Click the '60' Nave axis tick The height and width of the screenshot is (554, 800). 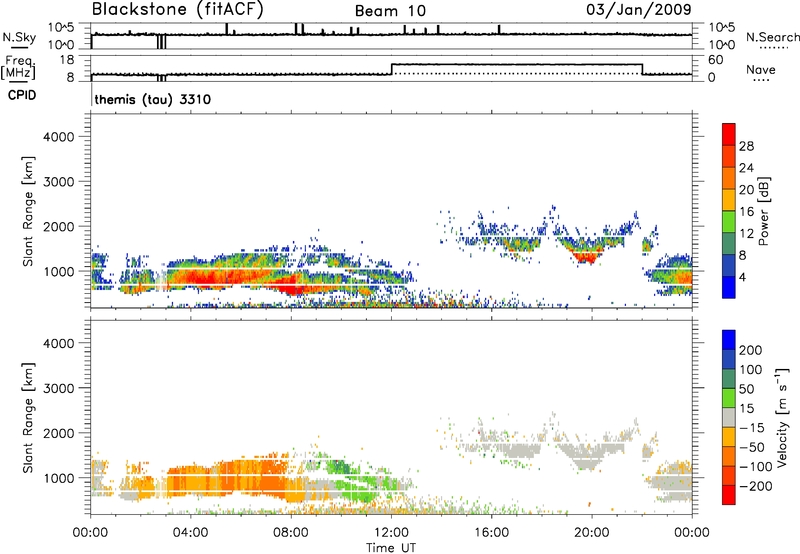point(715,60)
